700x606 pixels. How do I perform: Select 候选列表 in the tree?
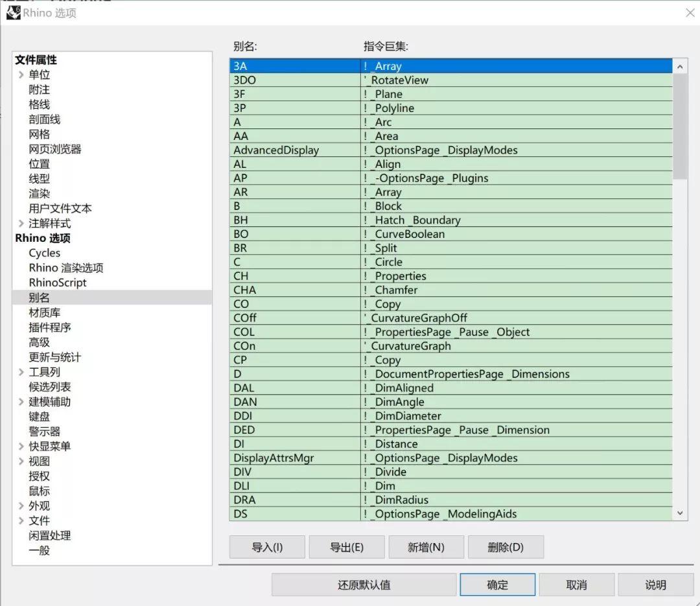tap(50, 387)
